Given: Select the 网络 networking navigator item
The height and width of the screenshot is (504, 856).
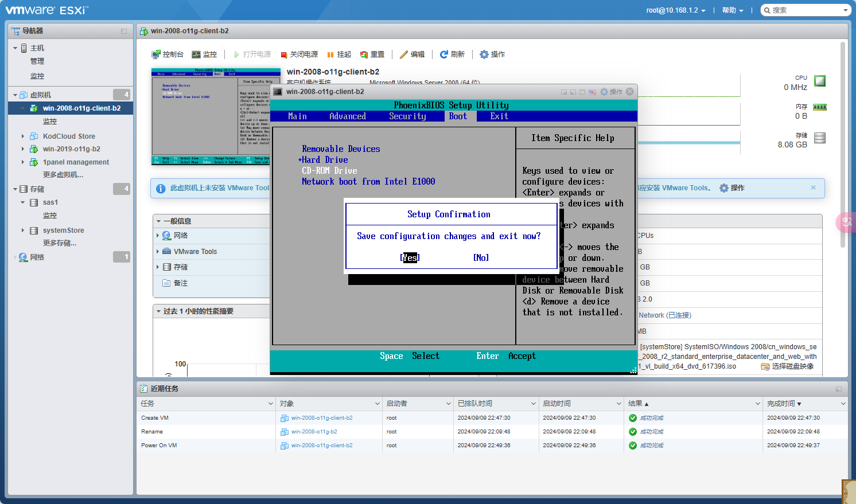Looking at the screenshot, I should click(x=37, y=257).
